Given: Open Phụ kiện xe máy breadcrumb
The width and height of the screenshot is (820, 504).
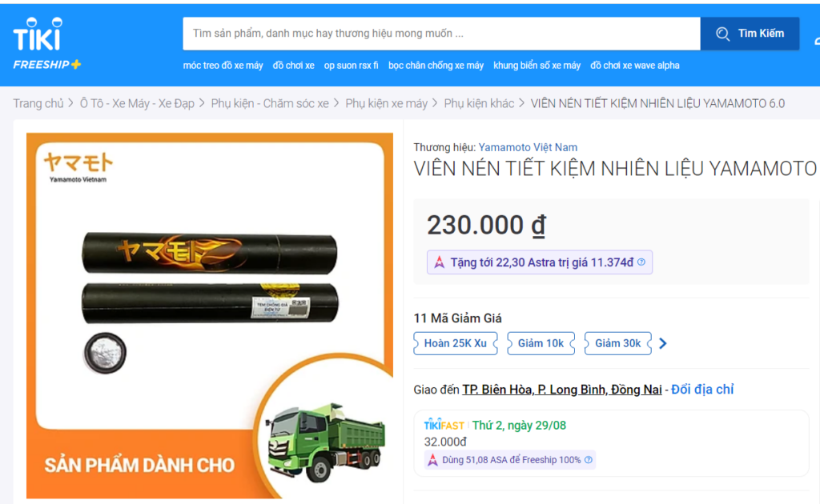Looking at the screenshot, I should click(x=387, y=103).
